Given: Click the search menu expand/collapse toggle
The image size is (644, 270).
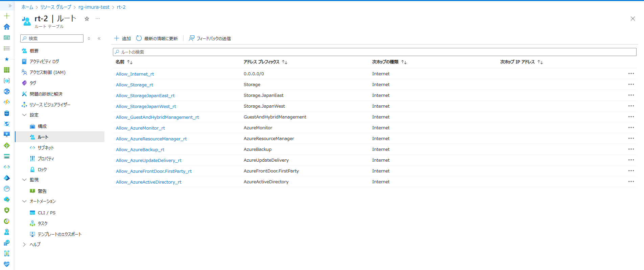Looking at the screenshot, I should [89, 38].
